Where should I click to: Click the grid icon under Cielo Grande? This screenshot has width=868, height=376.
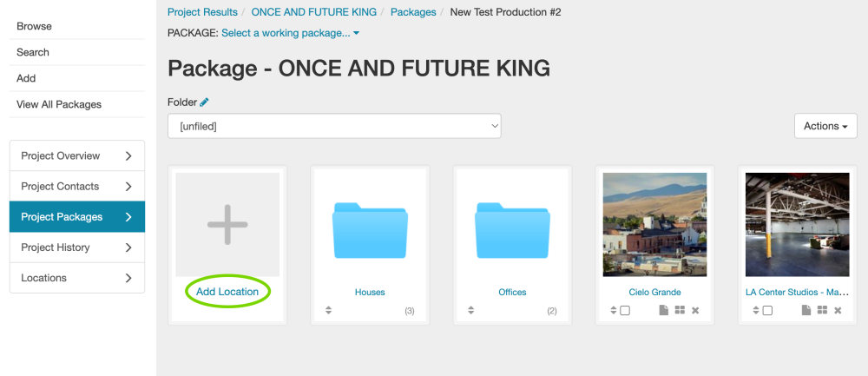click(680, 310)
